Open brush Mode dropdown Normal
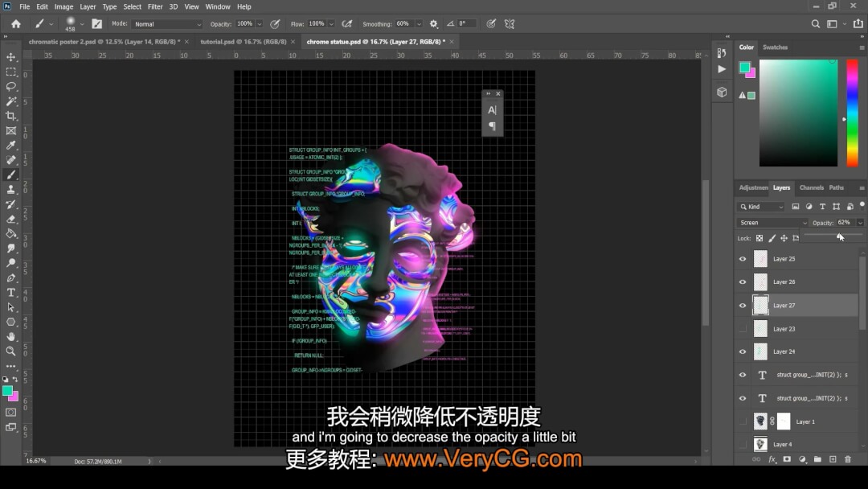This screenshot has height=489, width=868. click(167, 24)
